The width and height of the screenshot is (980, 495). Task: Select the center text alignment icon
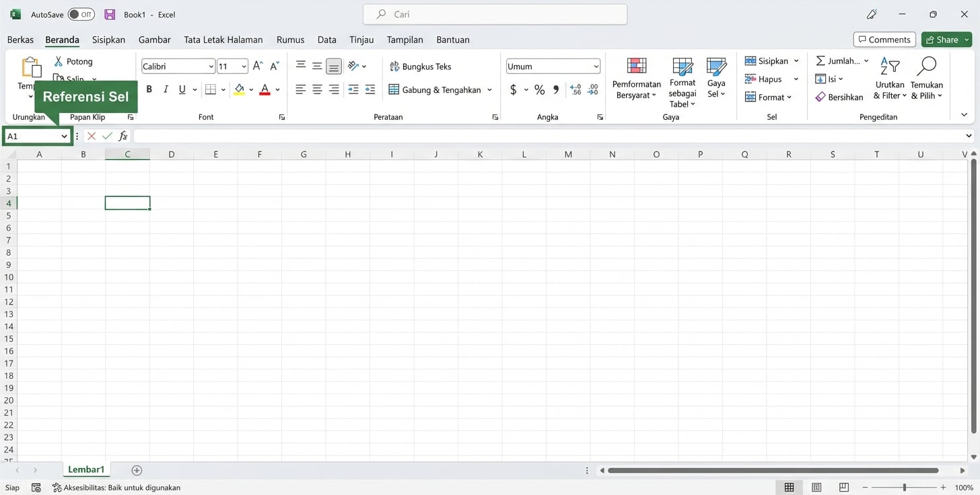317,89
